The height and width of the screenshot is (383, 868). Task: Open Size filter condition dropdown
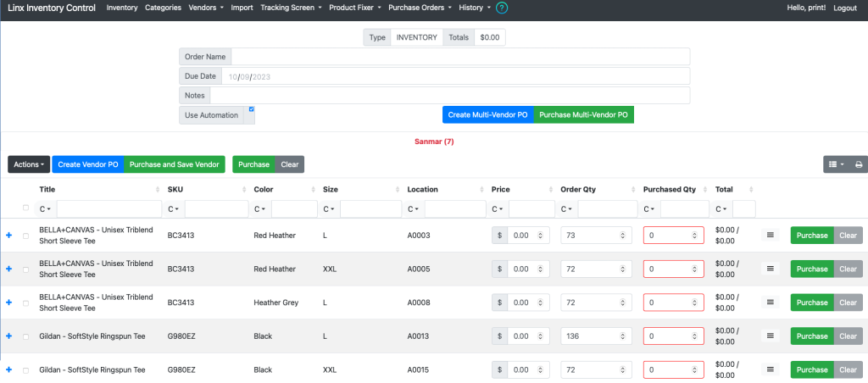coord(330,209)
